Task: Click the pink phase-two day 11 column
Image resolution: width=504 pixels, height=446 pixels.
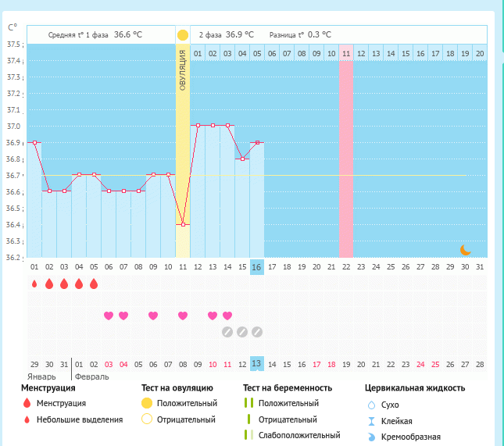Action: (345, 156)
